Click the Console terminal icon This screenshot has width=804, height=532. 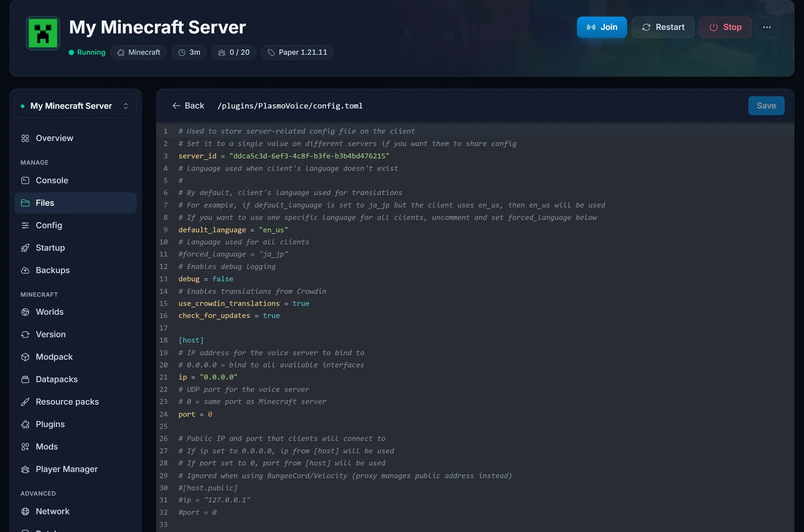point(25,180)
